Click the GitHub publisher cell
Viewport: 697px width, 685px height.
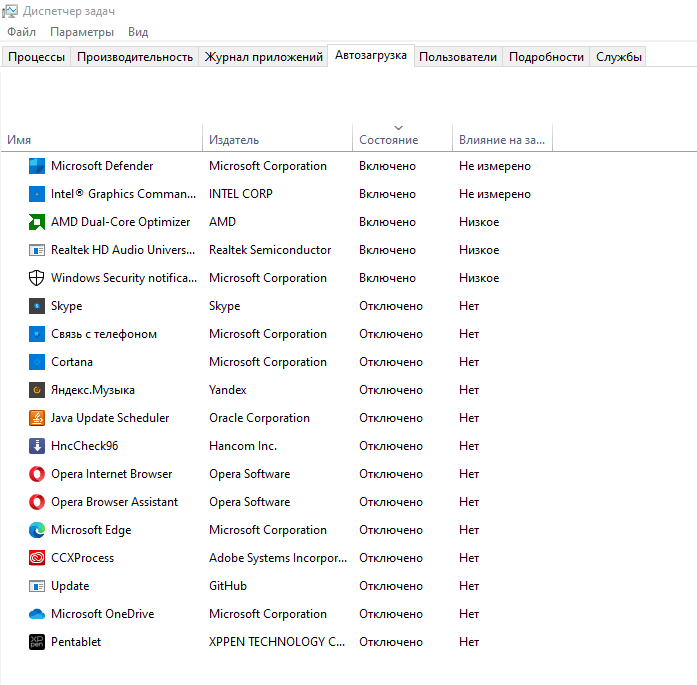228,586
